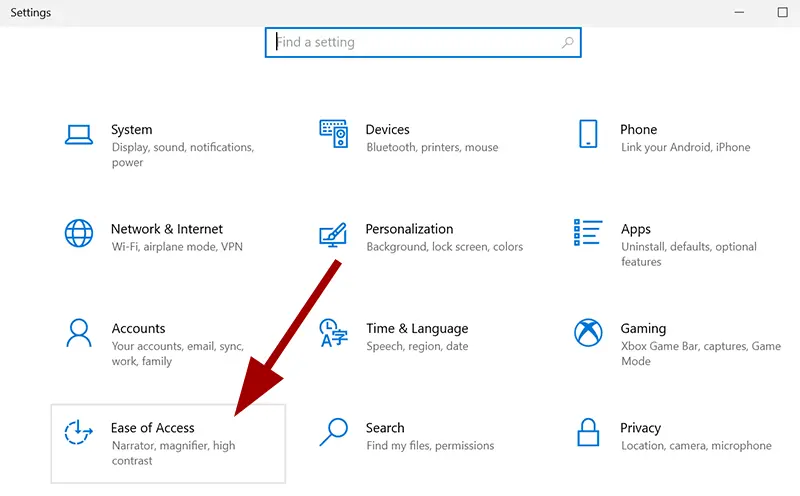Image resolution: width=800 pixels, height=496 pixels.
Task: Open the Time & Language title
Action: coord(417,329)
